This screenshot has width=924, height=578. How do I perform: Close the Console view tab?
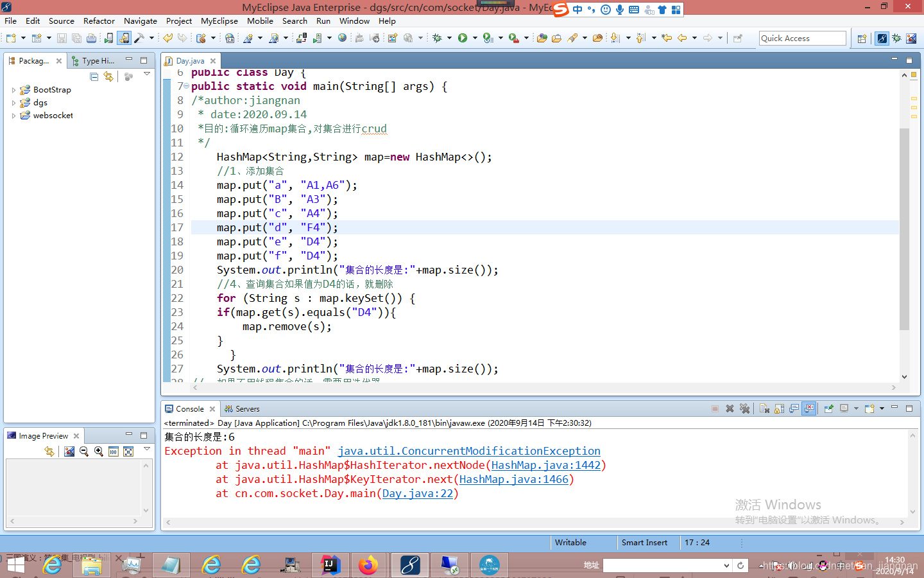point(212,409)
